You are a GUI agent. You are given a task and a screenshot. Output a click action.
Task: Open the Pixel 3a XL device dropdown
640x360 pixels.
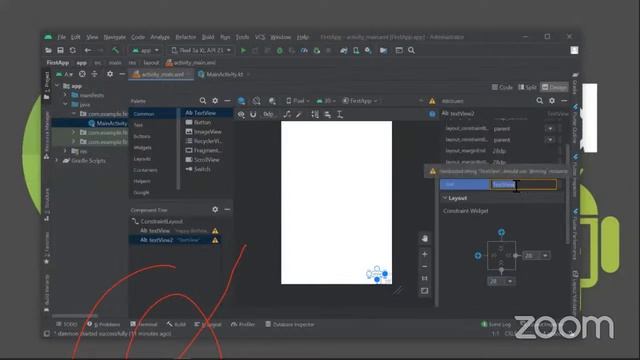tap(201, 51)
